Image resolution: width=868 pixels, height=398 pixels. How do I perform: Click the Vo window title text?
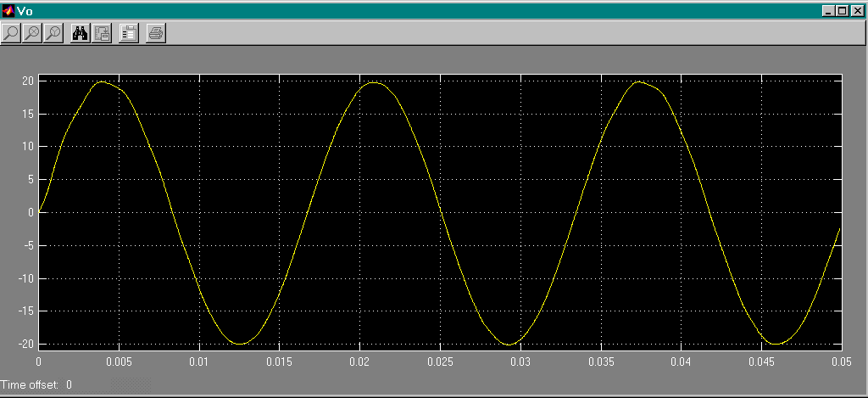25,11
